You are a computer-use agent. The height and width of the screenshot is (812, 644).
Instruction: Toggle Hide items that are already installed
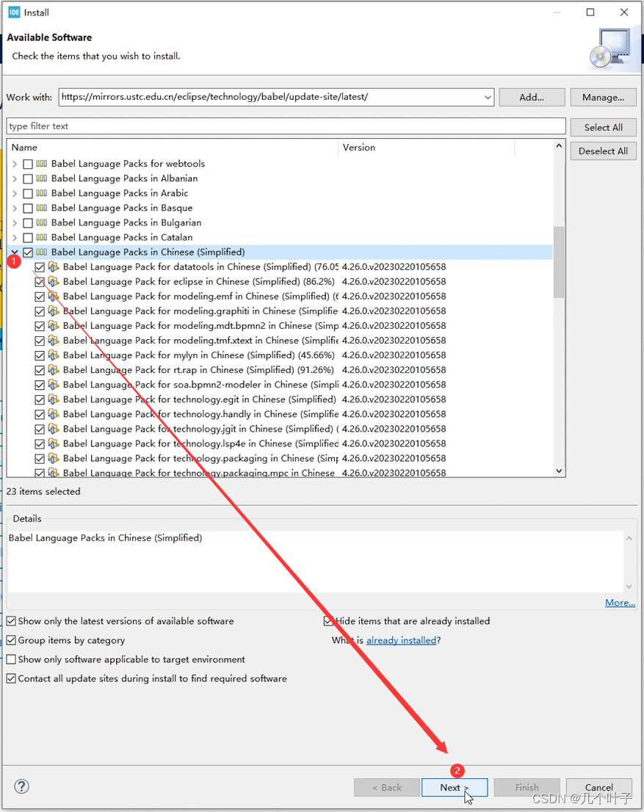(328, 621)
